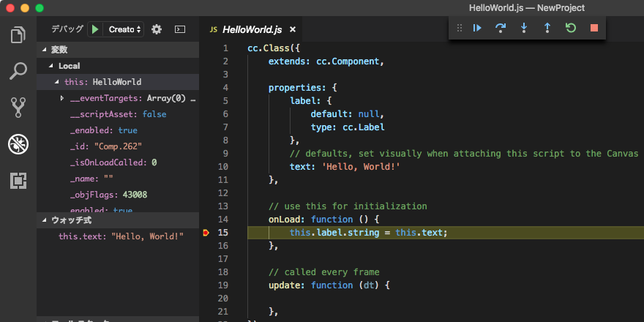Image resolution: width=644 pixels, height=322 pixels.
Task: Select the __scriptAsset: false variable
Action: tap(118, 114)
